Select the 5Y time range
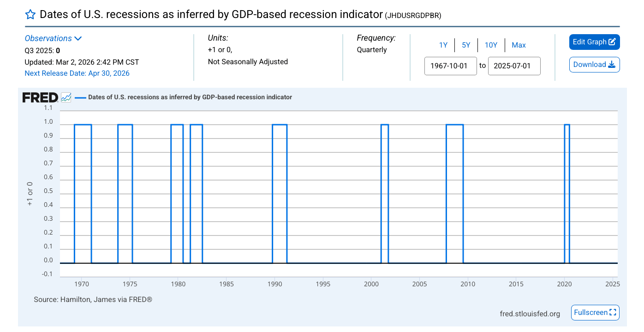644x332 pixels. tap(466, 45)
